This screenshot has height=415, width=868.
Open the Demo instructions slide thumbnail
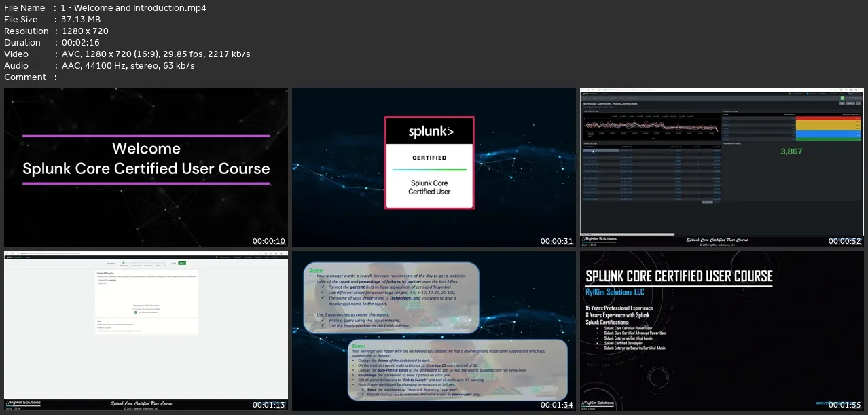pyautogui.click(x=434, y=331)
